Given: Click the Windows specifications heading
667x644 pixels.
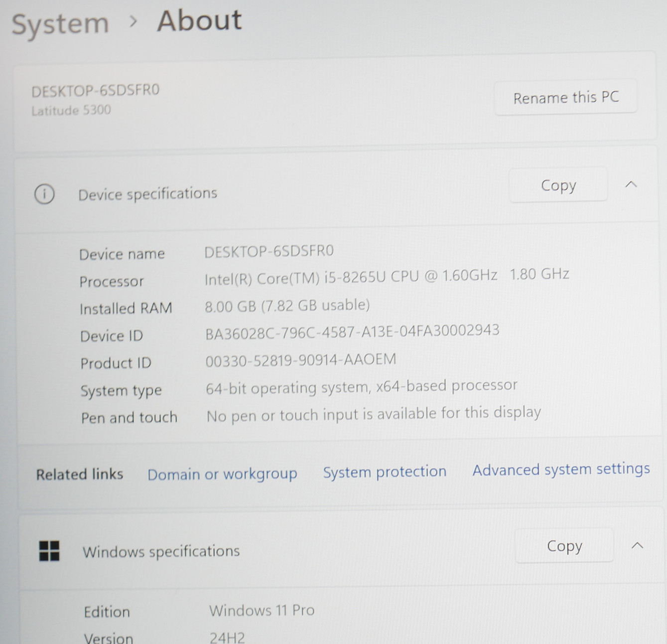Looking at the screenshot, I should pyautogui.click(x=161, y=551).
